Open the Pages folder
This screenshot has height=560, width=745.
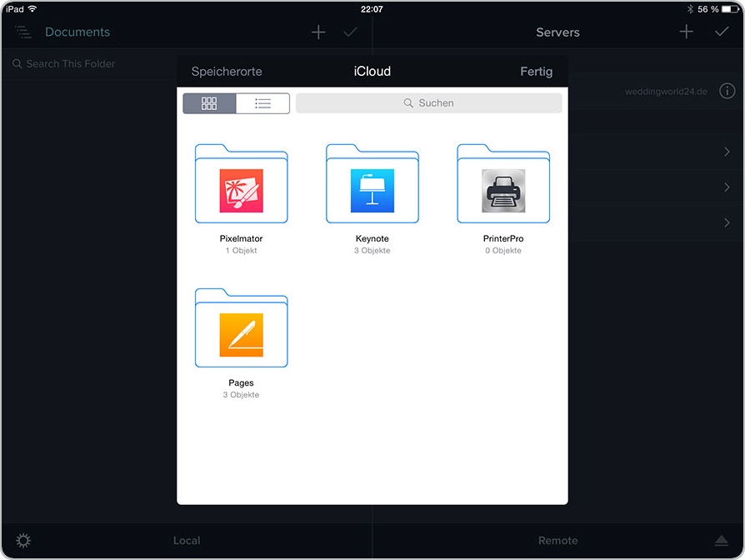[x=241, y=329]
